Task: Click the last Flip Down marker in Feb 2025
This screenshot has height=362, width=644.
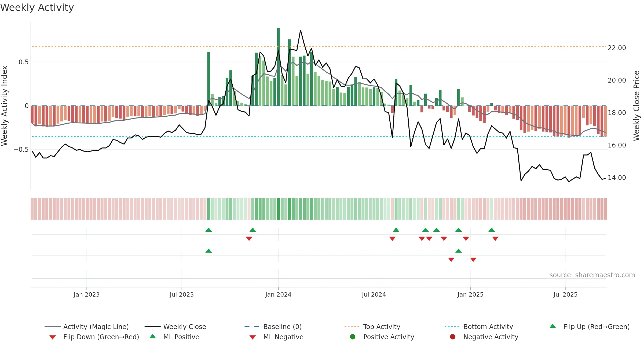Action: click(495, 238)
